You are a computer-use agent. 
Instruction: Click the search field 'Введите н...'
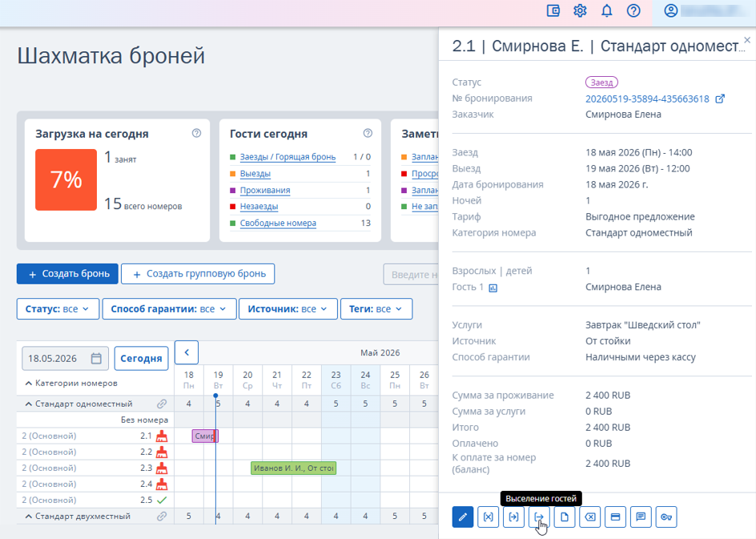[412, 275]
